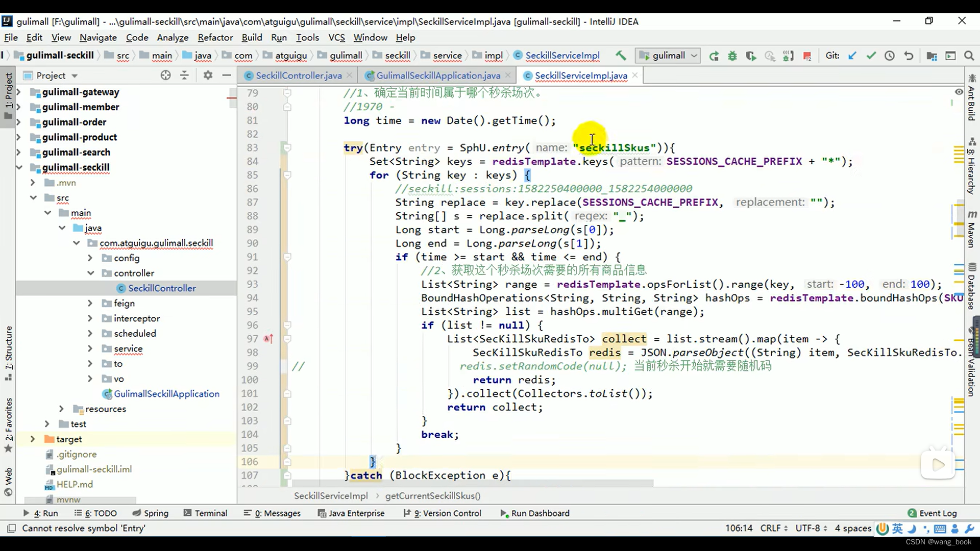Collapse the controller folder
This screenshot has height=551, width=980.
(x=90, y=273)
